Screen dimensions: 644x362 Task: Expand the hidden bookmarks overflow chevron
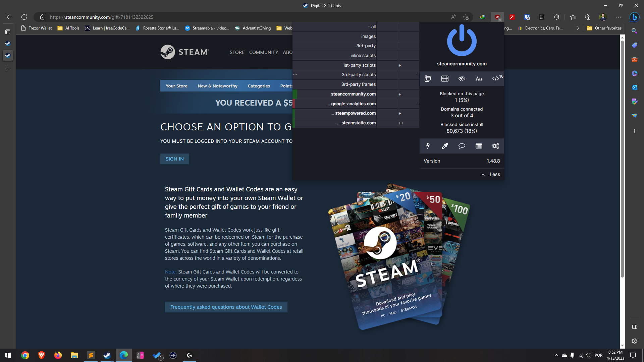point(578,28)
